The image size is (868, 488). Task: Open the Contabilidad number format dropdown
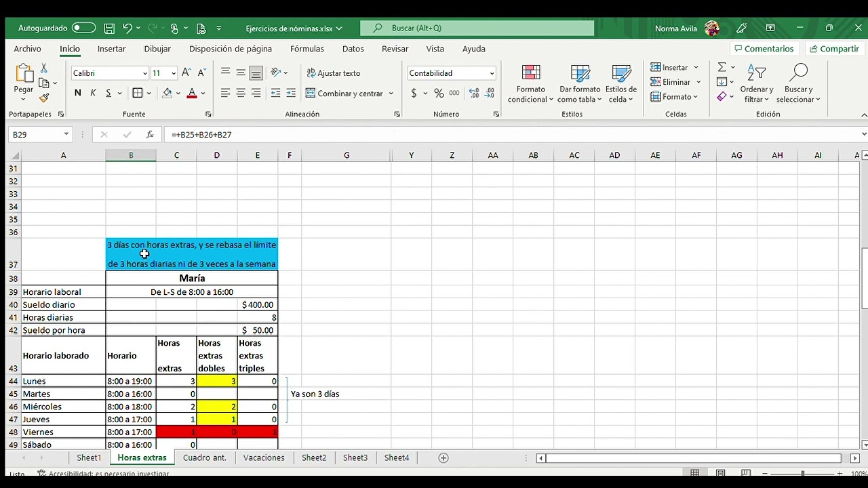pyautogui.click(x=492, y=73)
